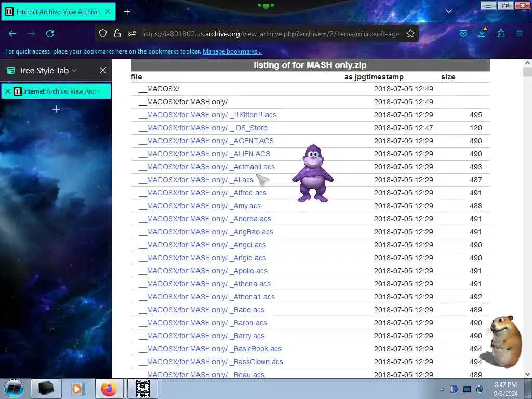Select the Internet Archive: View Archive tab
Screen dimensions: 532x399
58,11
